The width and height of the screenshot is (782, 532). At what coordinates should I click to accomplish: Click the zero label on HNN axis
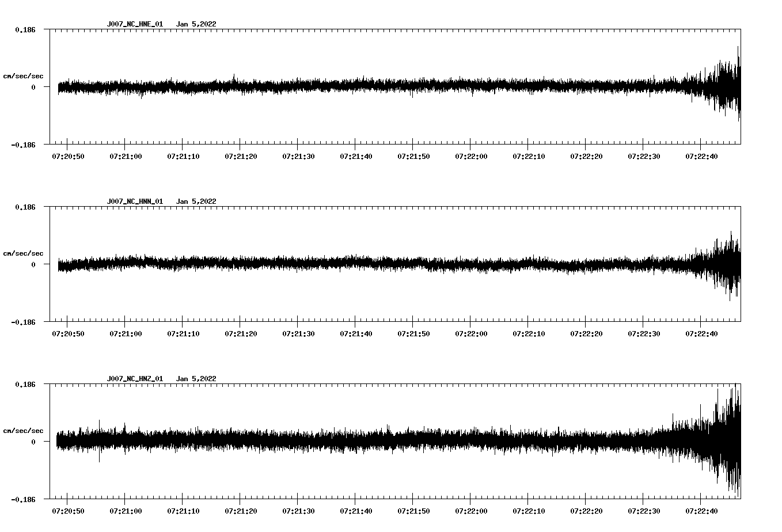(33, 264)
